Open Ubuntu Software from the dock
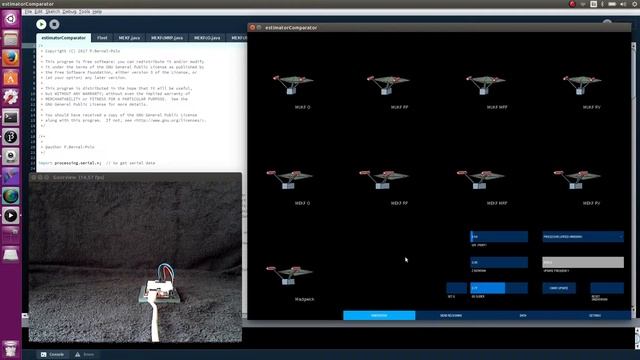The height and width of the screenshot is (360, 640). 11,78
